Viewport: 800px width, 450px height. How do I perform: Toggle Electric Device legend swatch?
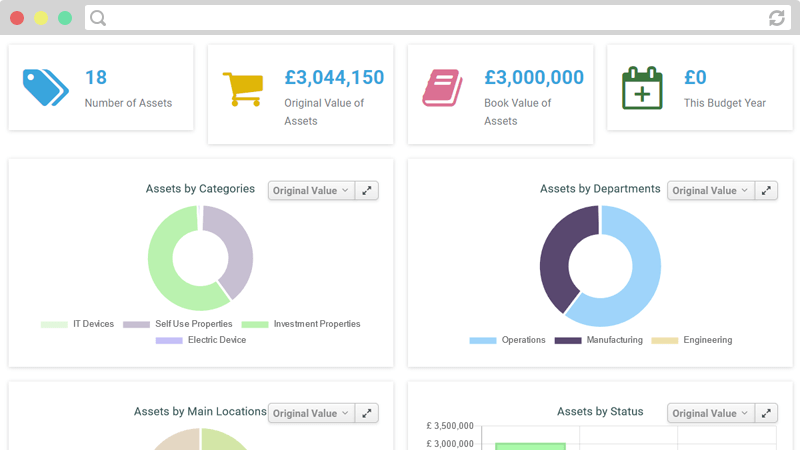[x=169, y=340]
